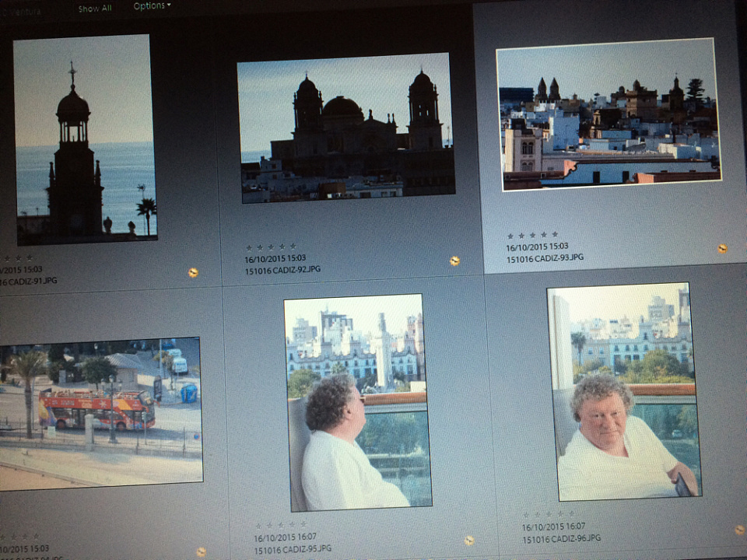Click the 16/10/2015 15:03 date under CADIZ-92
This screenshot has width=747, height=560.
click(x=275, y=258)
